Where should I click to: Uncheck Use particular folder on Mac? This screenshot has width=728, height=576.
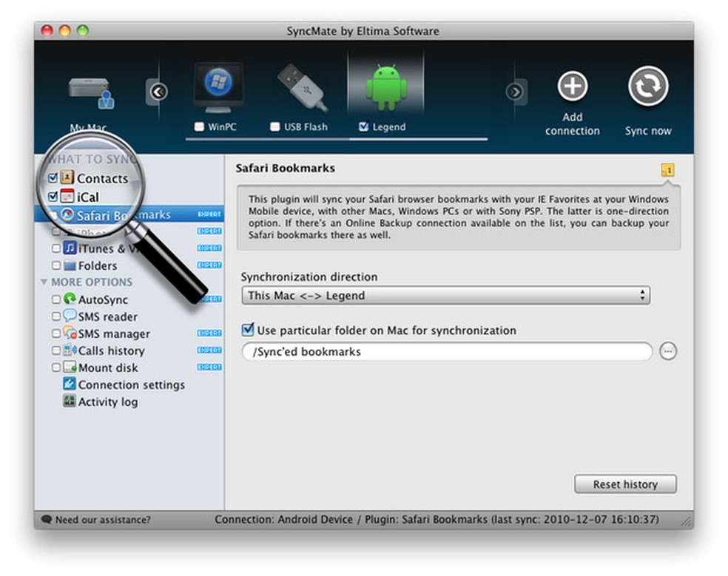pos(248,330)
